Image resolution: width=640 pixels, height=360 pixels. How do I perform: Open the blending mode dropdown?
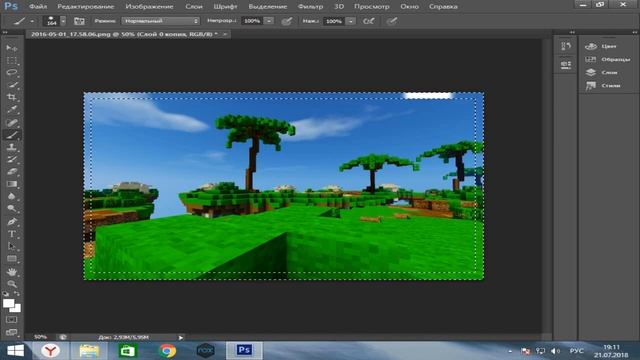point(161,21)
